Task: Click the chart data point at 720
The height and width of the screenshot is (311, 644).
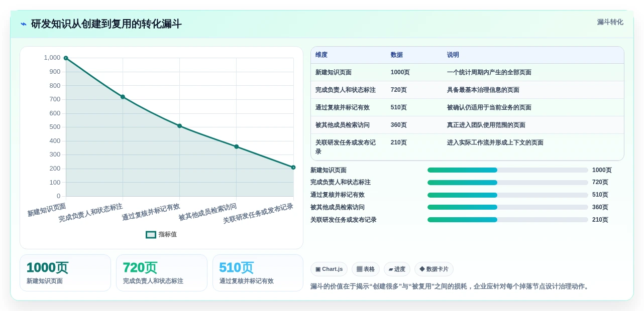Action: (123, 97)
